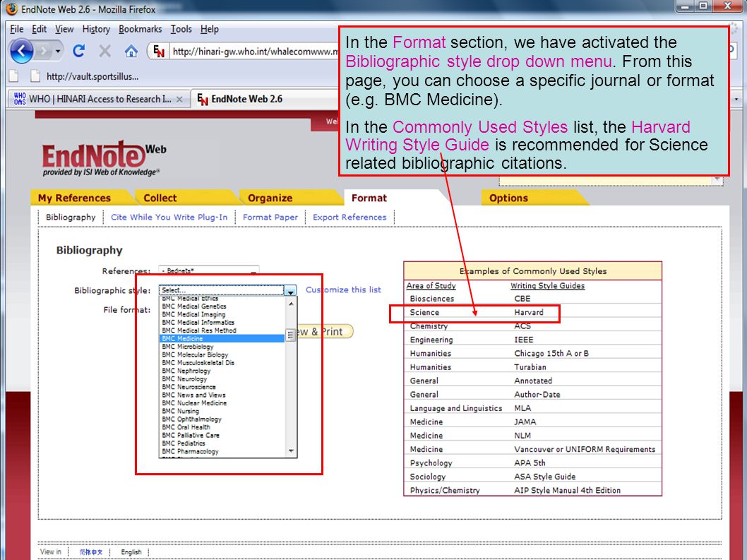Click the Writing Style Guides column header
Viewport: 747px width, 560px height.
click(x=547, y=285)
